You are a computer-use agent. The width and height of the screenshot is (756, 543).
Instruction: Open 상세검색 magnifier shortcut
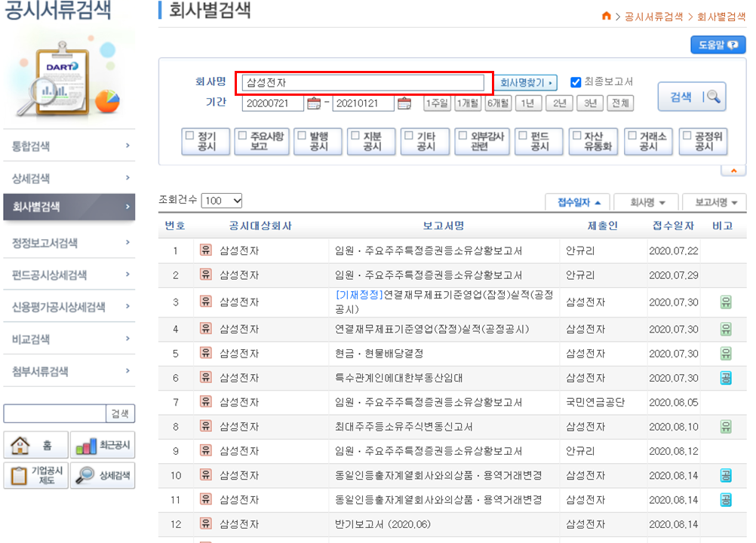point(103,476)
